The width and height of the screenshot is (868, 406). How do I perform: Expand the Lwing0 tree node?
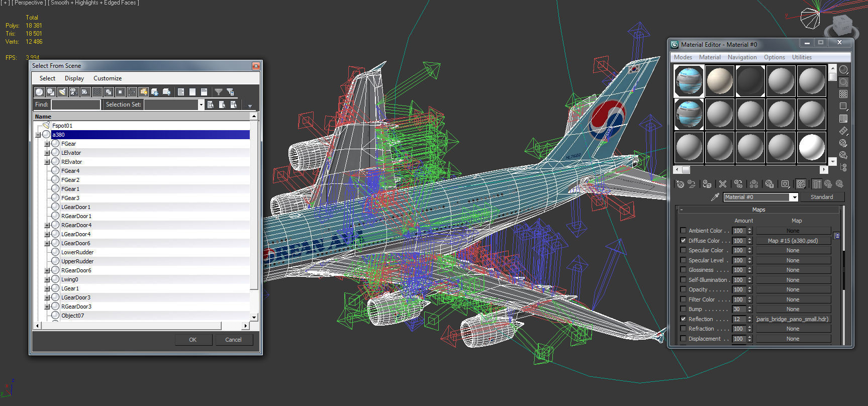pos(47,279)
